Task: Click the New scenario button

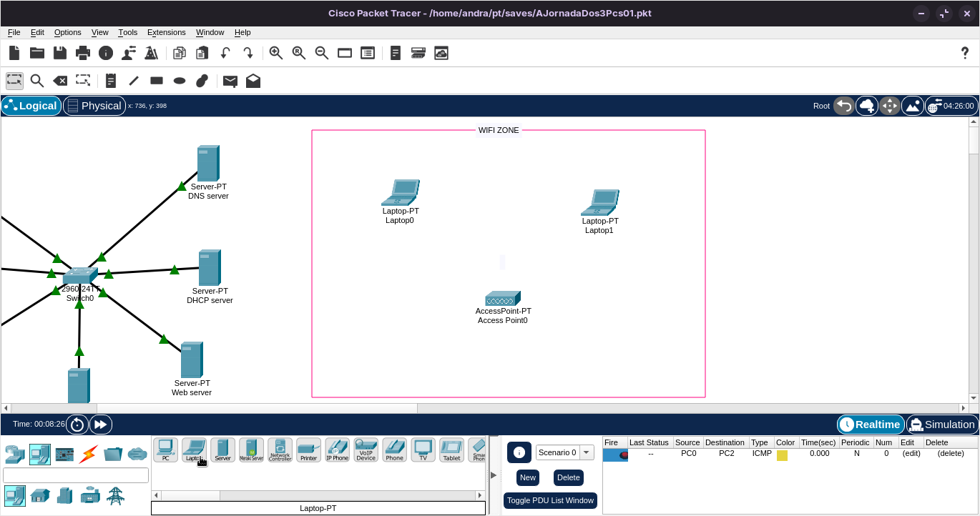Action: [528, 477]
